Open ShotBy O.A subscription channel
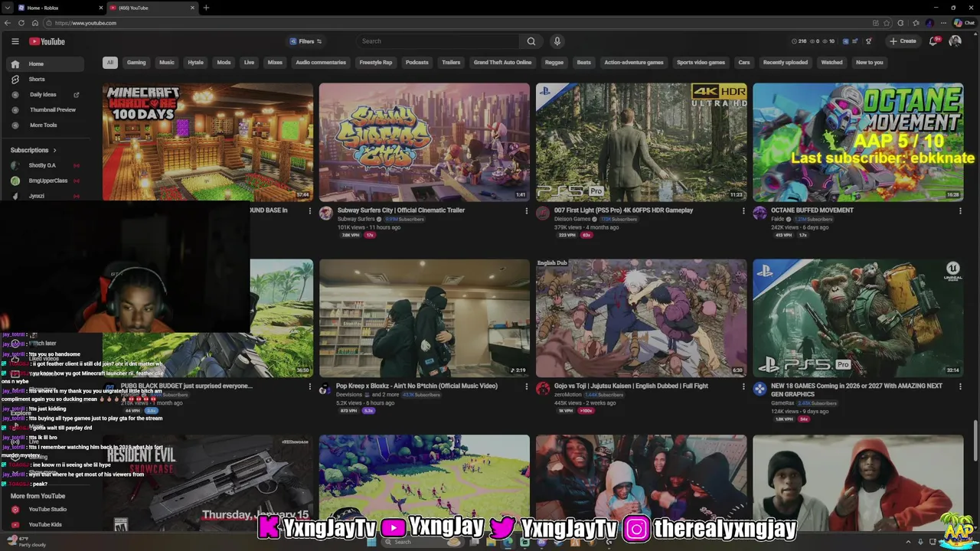 tap(46, 165)
